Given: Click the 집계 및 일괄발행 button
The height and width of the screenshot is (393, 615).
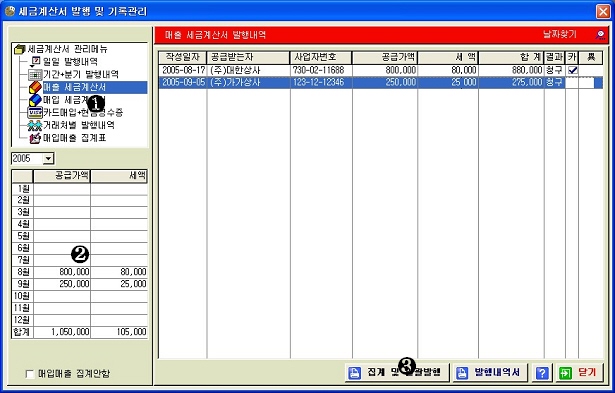Looking at the screenshot, I should pos(397,372).
